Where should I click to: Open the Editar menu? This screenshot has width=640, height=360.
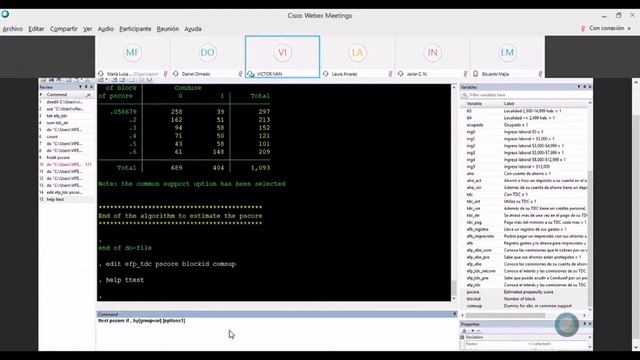coord(36,29)
